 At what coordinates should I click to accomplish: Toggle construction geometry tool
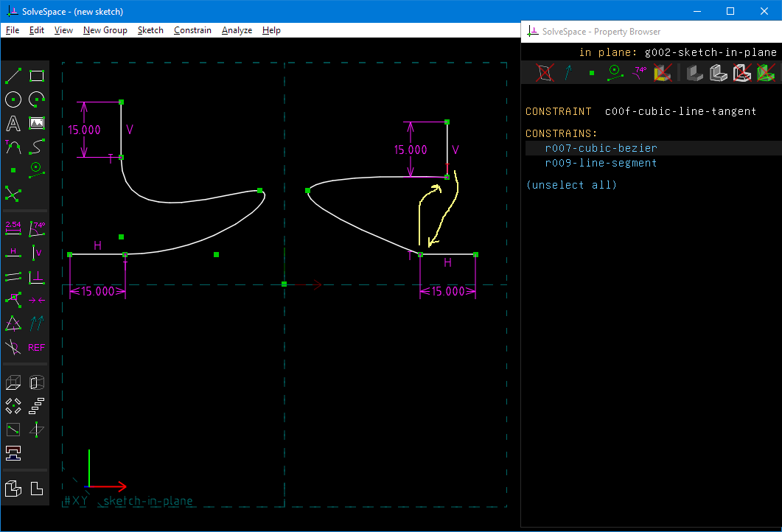click(x=36, y=170)
